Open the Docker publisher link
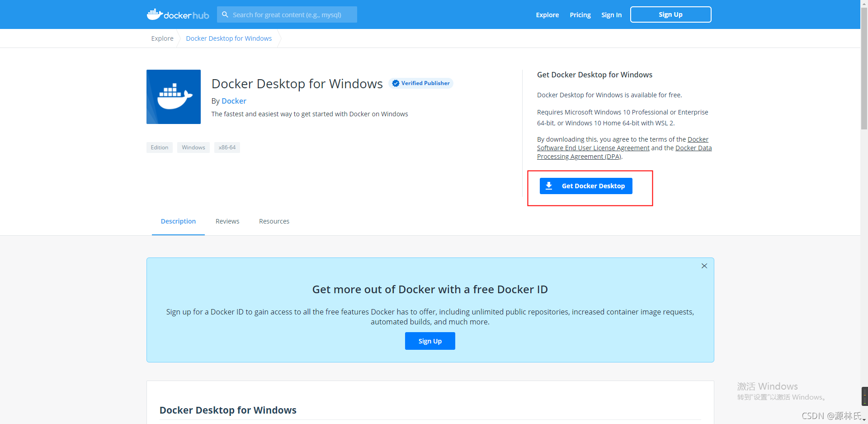This screenshot has width=868, height=424. [234, 101]
